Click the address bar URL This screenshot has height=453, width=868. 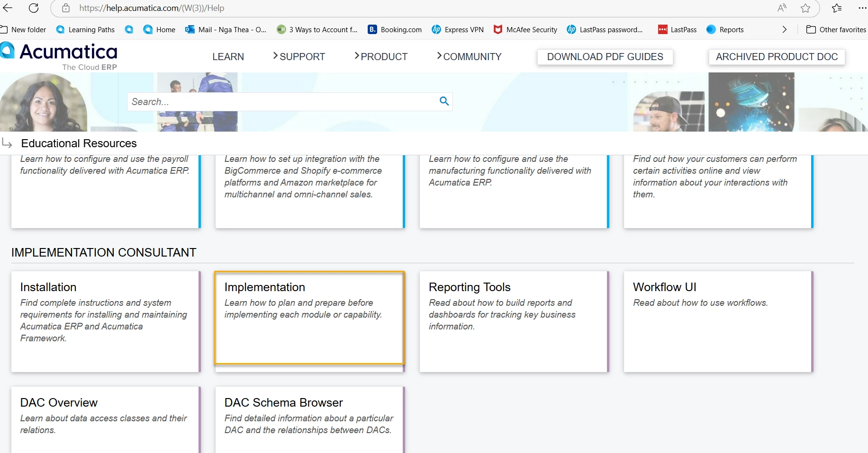152,8
